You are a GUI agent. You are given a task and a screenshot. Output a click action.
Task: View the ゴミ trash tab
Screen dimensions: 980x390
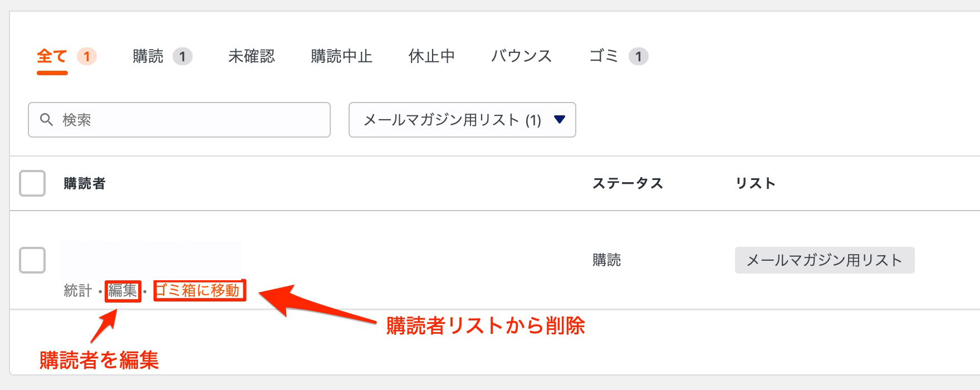click(604, 56)
